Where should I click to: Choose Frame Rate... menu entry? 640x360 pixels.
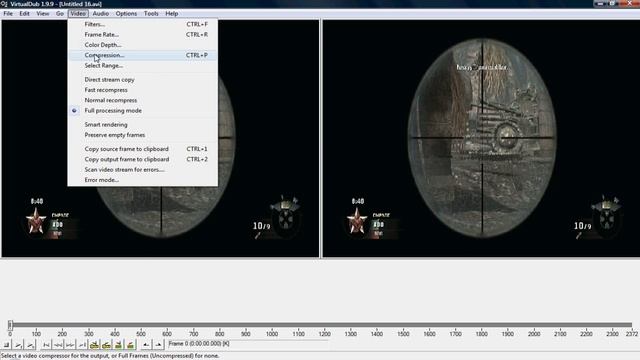coord(142,35)
